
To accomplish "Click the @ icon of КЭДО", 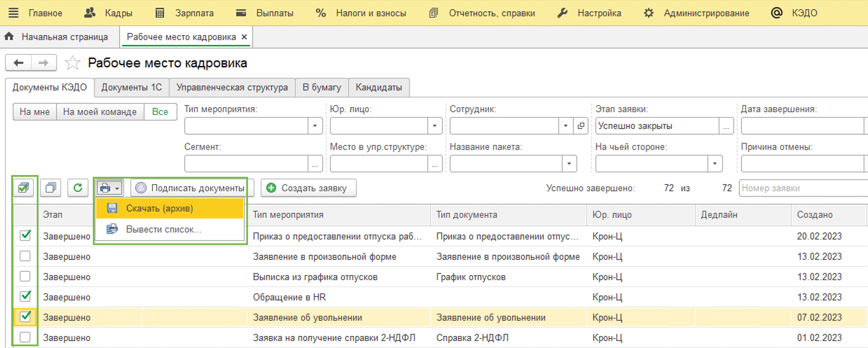I will [x=777, y=13].
